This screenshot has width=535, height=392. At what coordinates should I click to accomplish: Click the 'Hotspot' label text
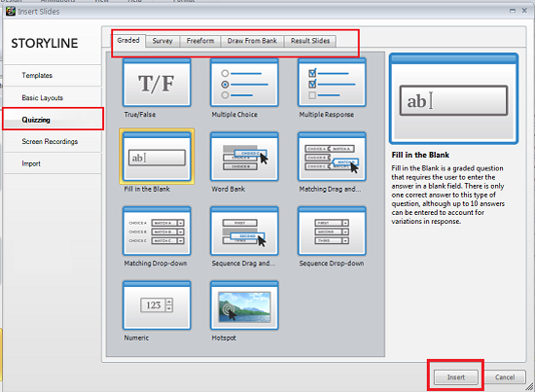pos(224,338)
